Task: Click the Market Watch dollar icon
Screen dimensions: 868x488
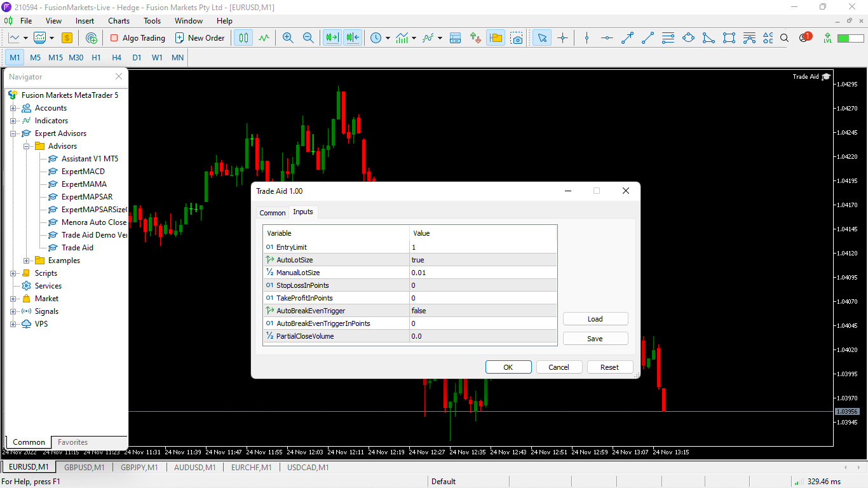Action: pos(67,38)
